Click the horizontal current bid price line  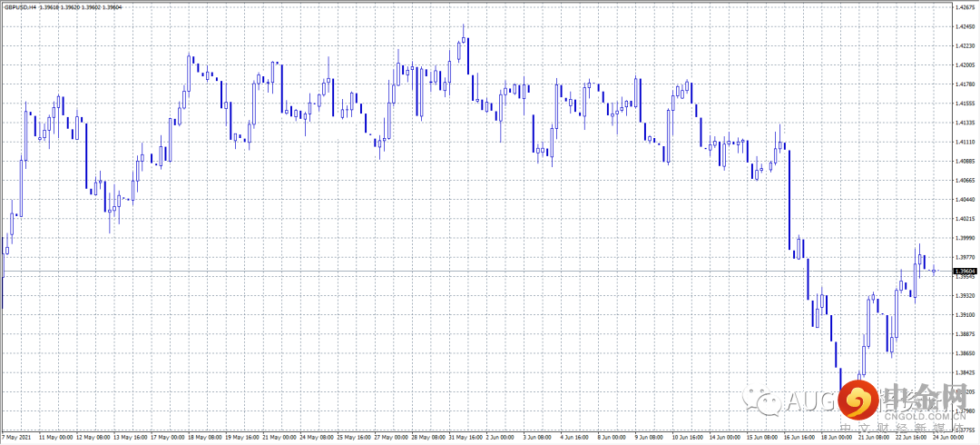point(454,272)
